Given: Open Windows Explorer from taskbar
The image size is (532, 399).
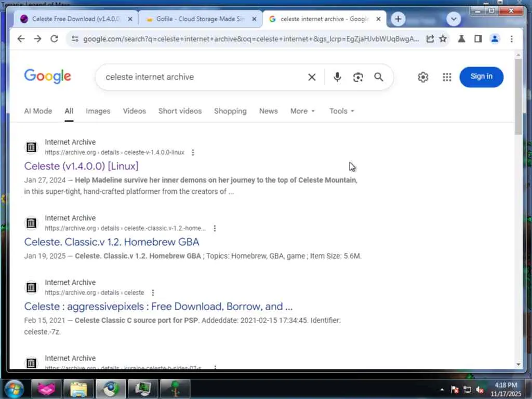Looking at the screenshot, I should click(x=78, y=389).
